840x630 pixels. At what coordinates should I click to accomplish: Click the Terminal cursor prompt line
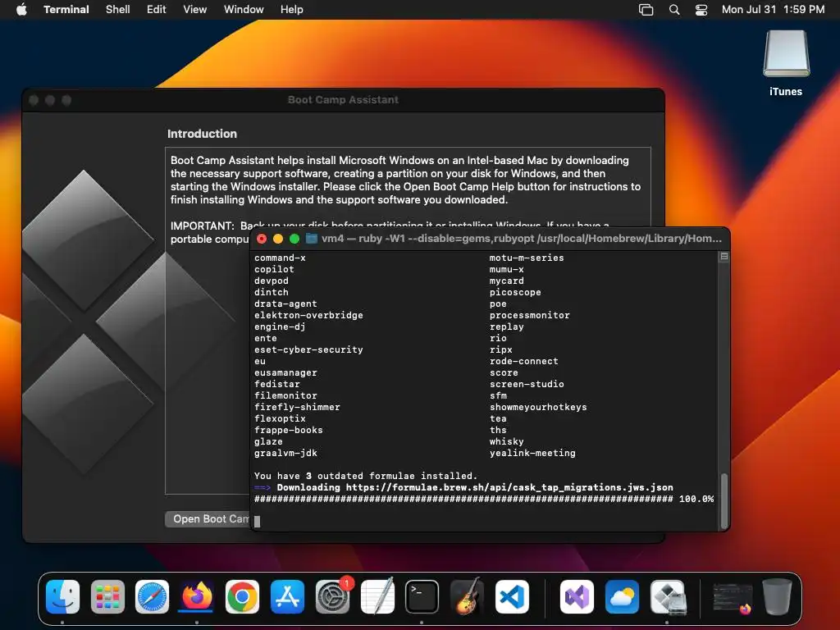257,521
